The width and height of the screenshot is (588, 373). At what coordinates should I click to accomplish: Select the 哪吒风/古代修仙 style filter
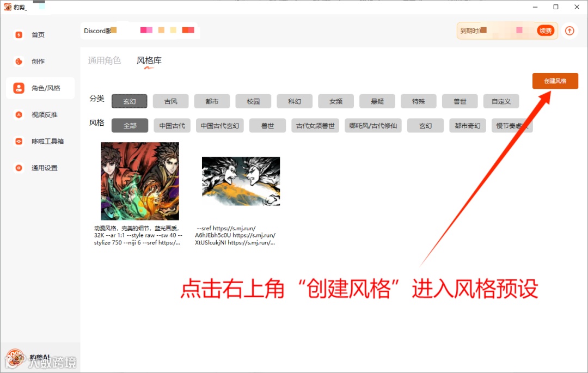[373, 126]
